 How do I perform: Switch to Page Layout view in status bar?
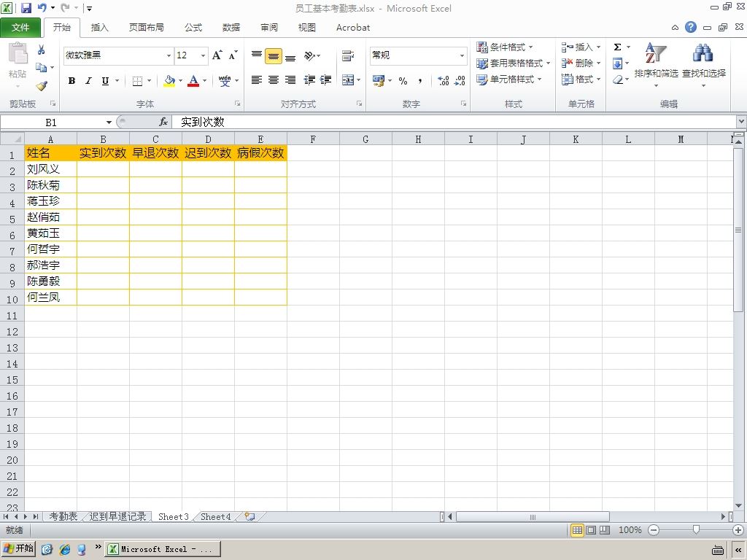coord(591,529)
